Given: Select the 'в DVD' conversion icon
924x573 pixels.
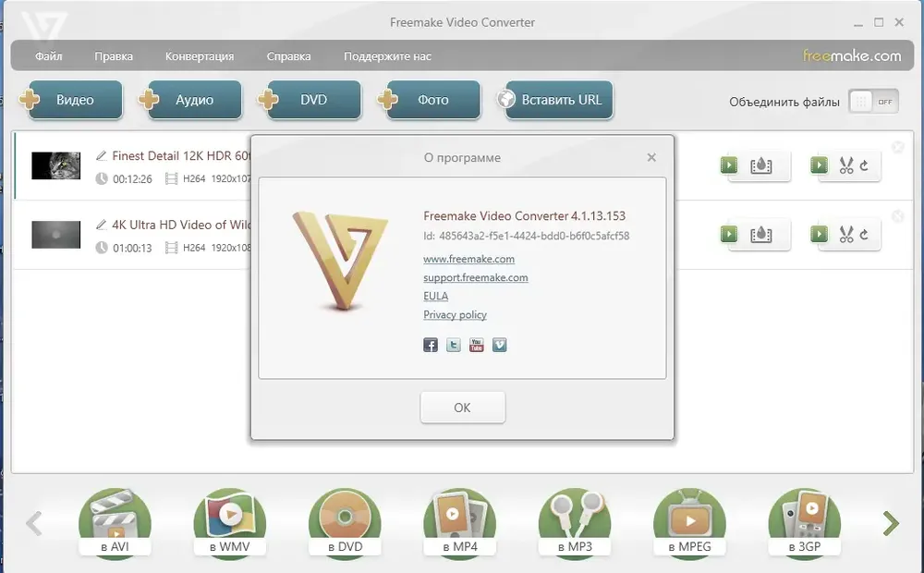Looking at the screenshot, I should 345,524.
